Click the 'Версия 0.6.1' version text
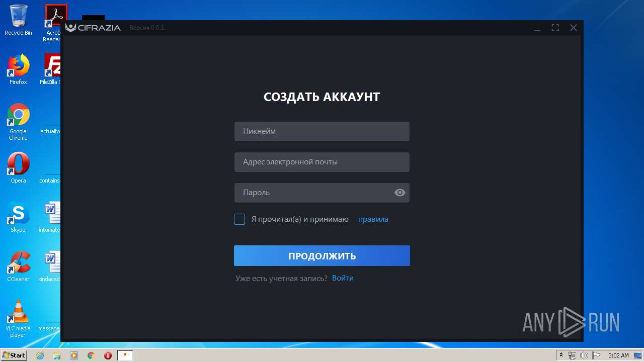The height and width of the screenshot is (362, 644). click(x=147, y=28)
